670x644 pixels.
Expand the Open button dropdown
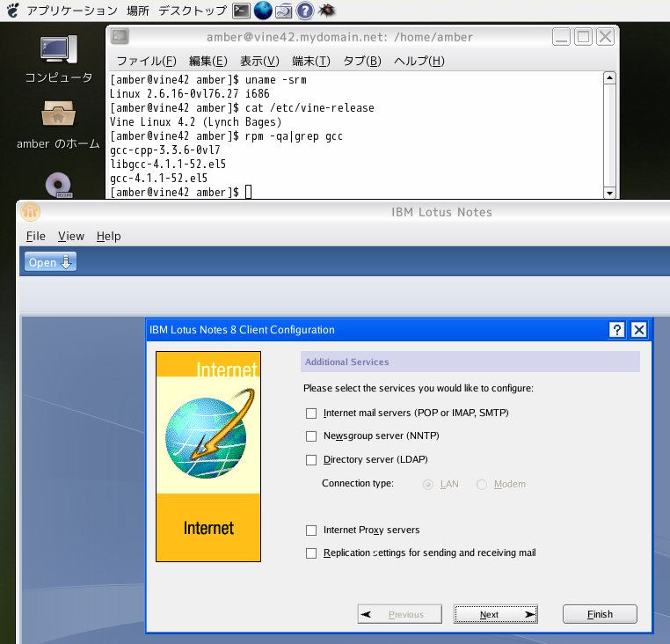[x=50, y=261]
